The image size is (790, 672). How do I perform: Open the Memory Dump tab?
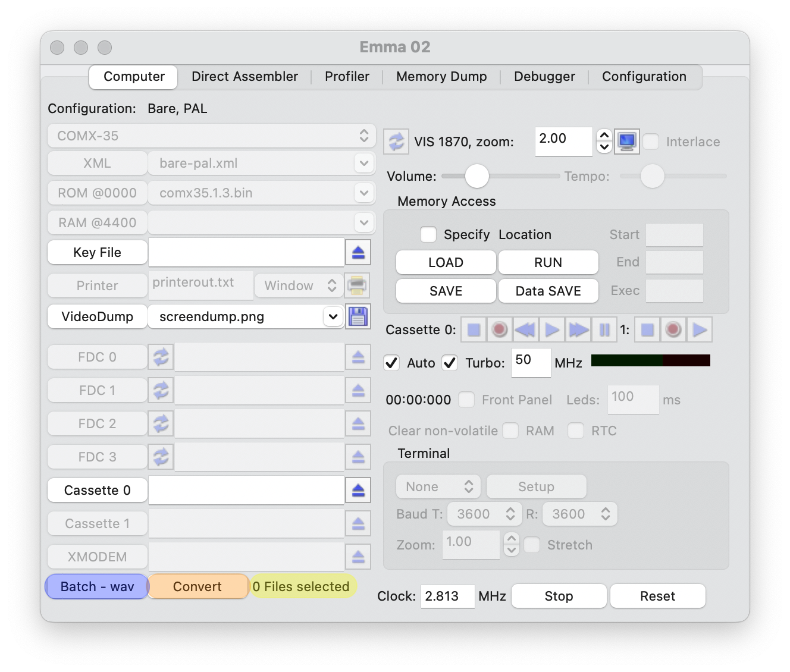click(x=441, y=77)
